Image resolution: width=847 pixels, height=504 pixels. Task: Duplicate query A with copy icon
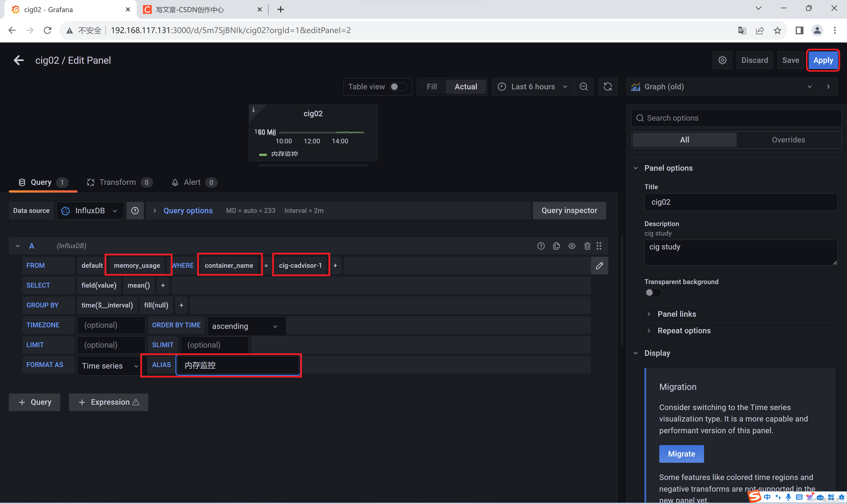[556, 246]
